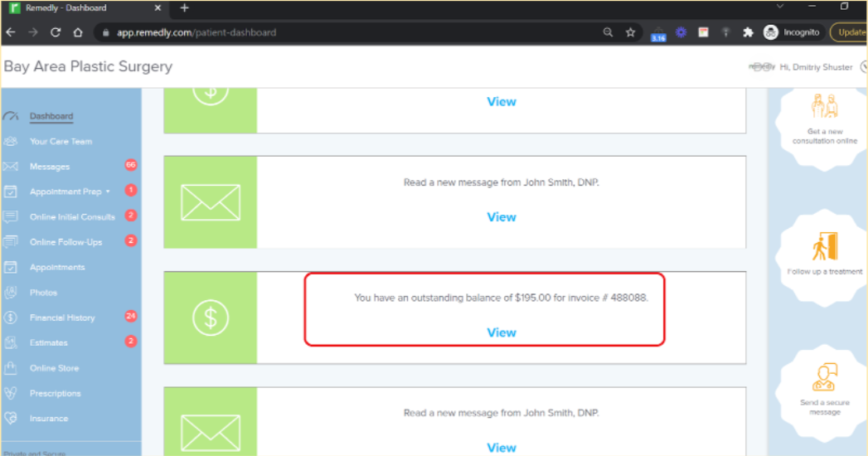Bookmark this page with the star icon
Viewport: 868px width, 456px height.
(631, 32)
